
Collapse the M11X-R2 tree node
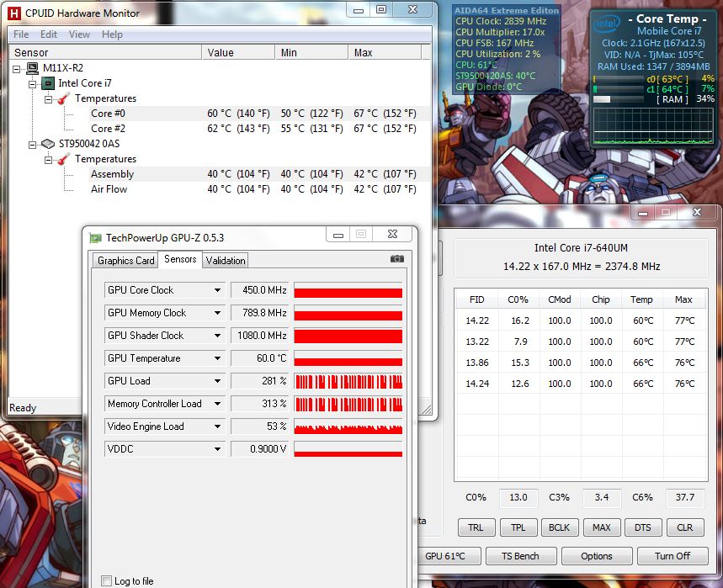17,69
